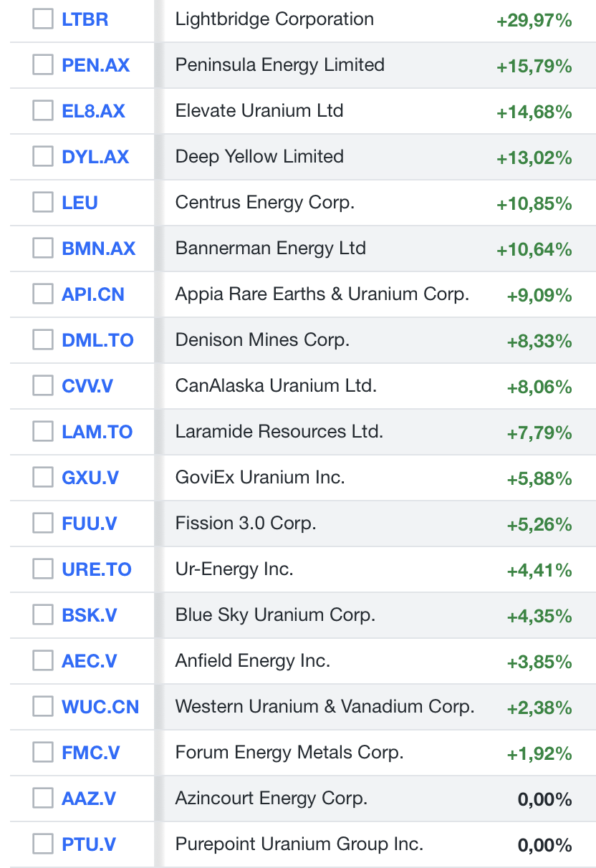Follow the LAM.TO symbol link
The height and width of the screenshot is (868, 596).
coord(97,432)
